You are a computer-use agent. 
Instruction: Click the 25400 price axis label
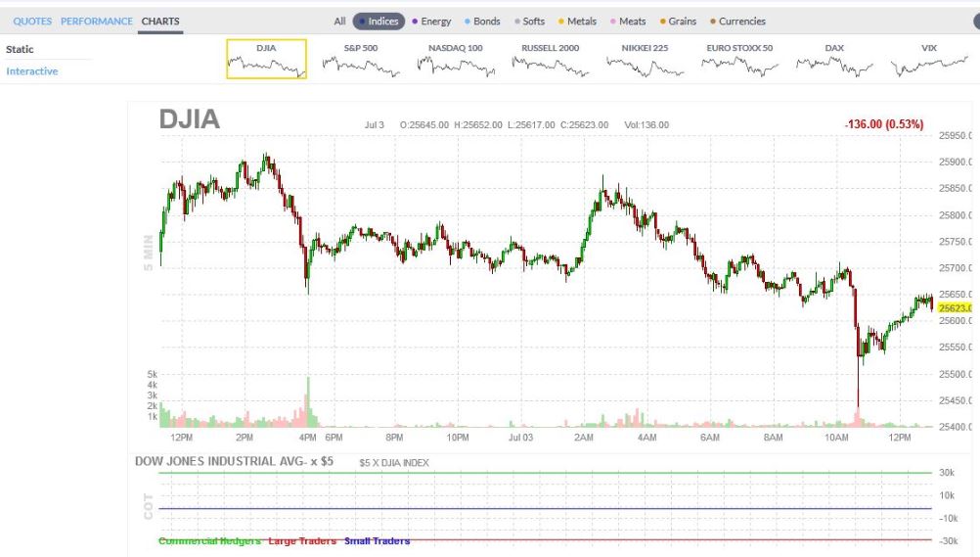(x=955, y=427)
